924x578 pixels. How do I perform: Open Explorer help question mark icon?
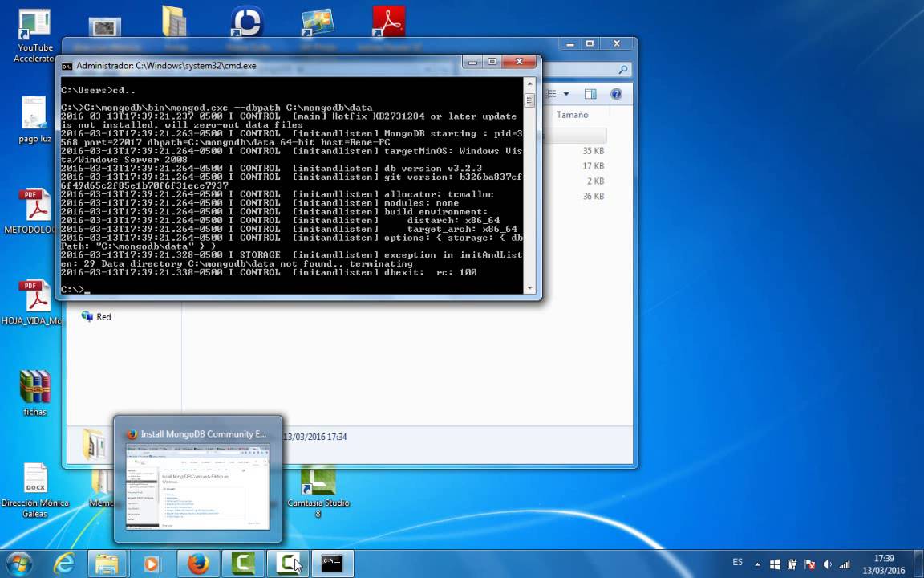click(616, 94)
